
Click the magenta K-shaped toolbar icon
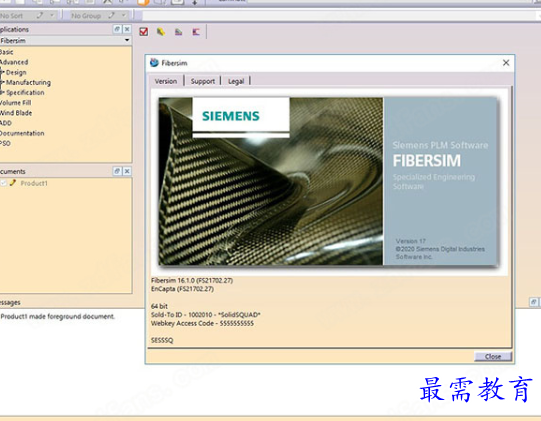[196, 32]
